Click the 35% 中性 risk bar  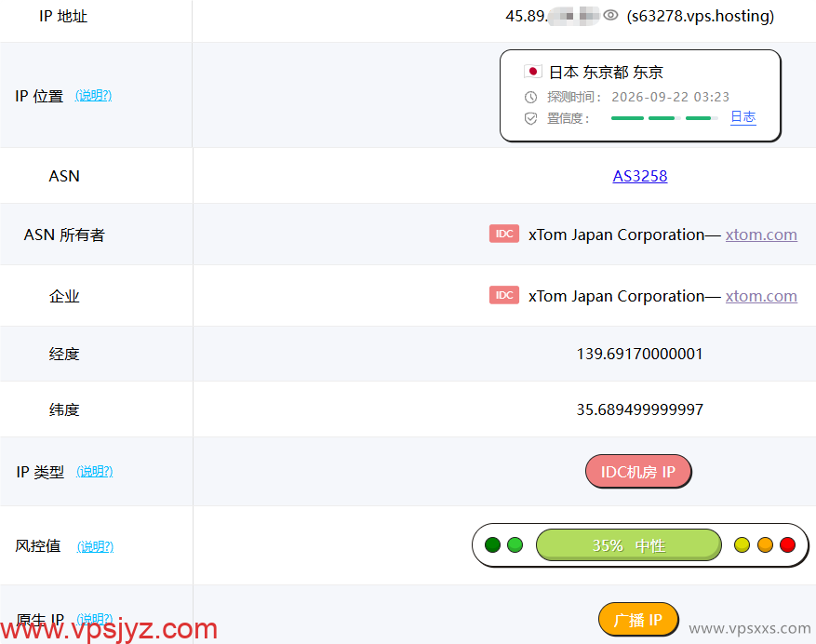(629, 545)
